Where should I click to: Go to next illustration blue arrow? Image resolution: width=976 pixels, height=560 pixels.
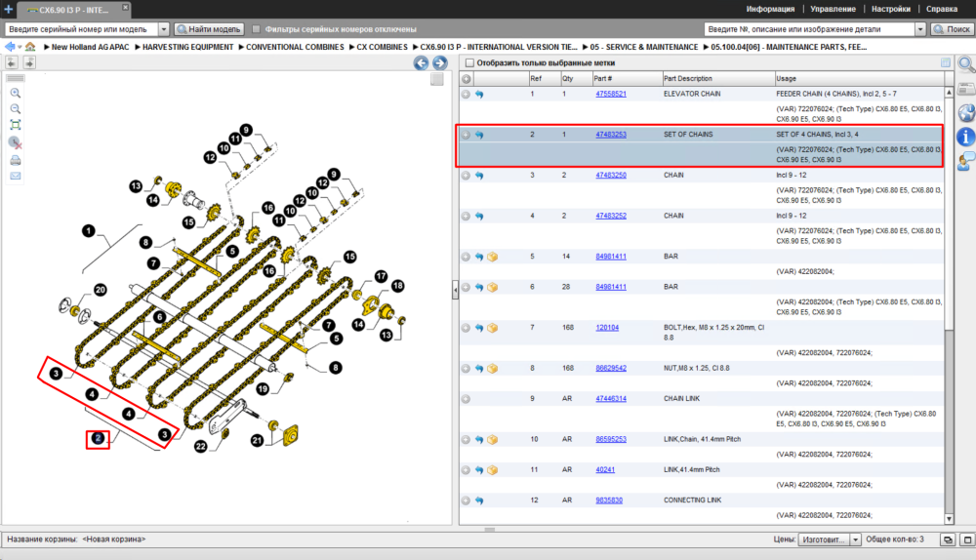tap(440, 62)
